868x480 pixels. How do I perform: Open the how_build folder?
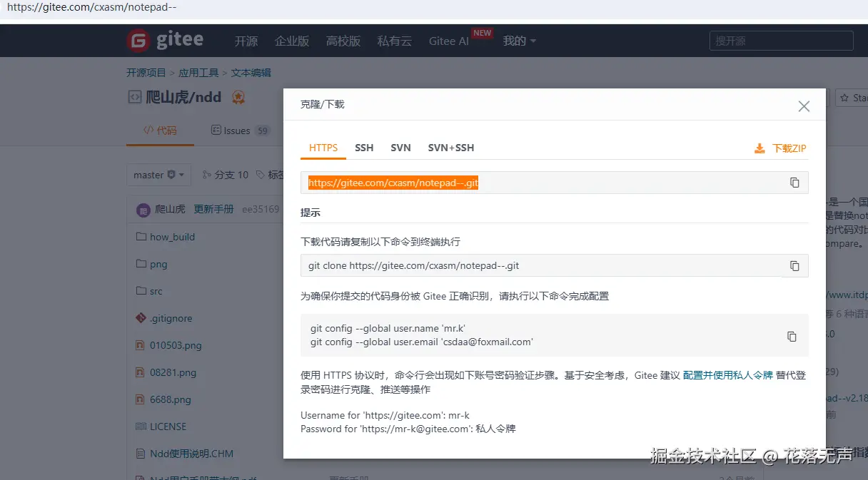pyautogui.click(x=172, y=237)
